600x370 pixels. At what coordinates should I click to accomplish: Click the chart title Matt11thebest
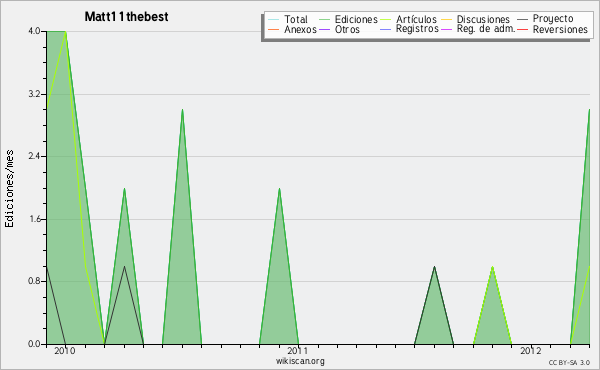coord(126,17)
